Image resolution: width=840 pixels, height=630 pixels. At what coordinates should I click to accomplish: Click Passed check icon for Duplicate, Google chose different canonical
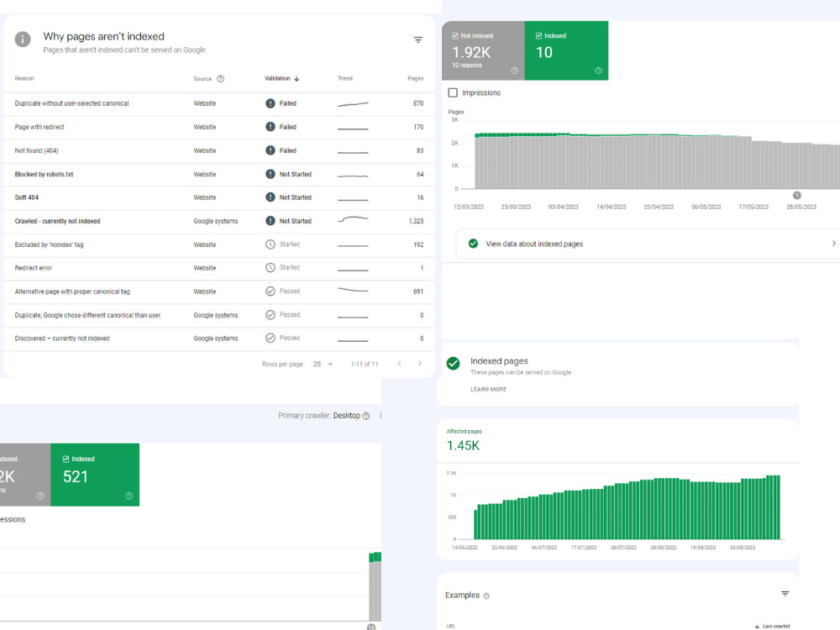coord(270,314)
